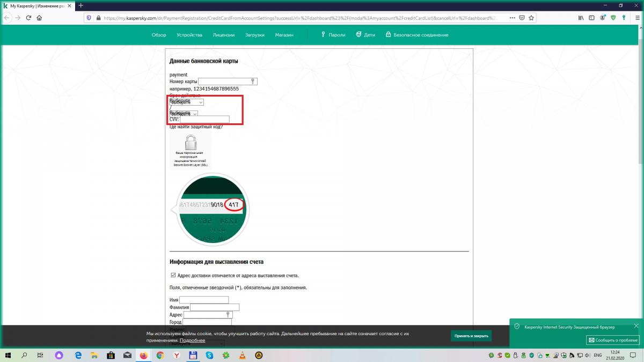Expand the expiry month dropdown
Viewport: 644px width, 362px height.
point(187,102)
